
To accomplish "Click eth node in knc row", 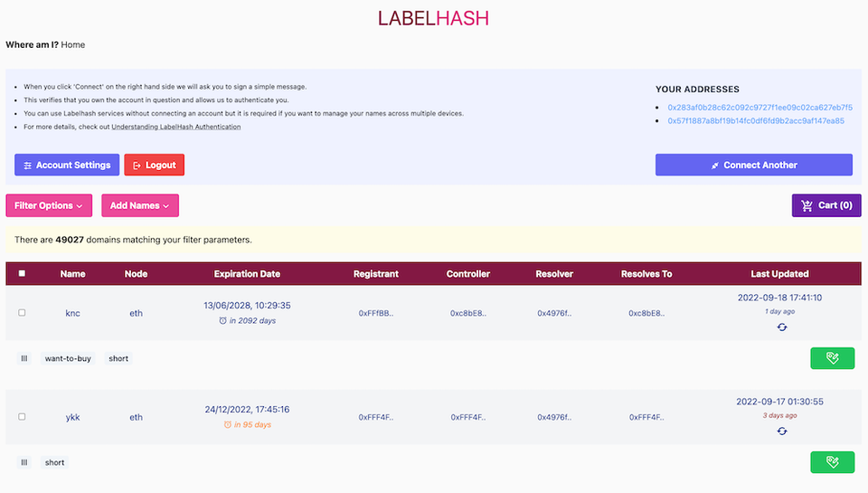I will [137, 313].
